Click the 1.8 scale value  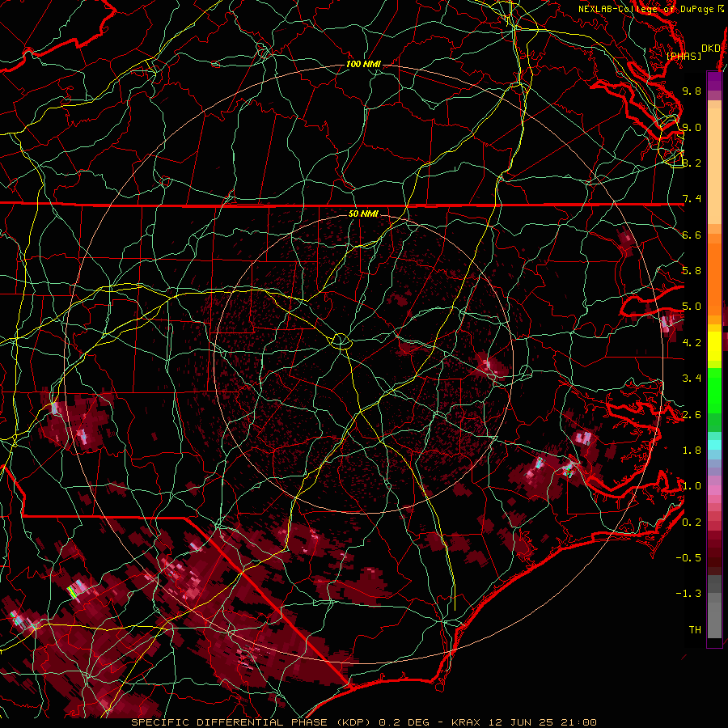(692, 451)
